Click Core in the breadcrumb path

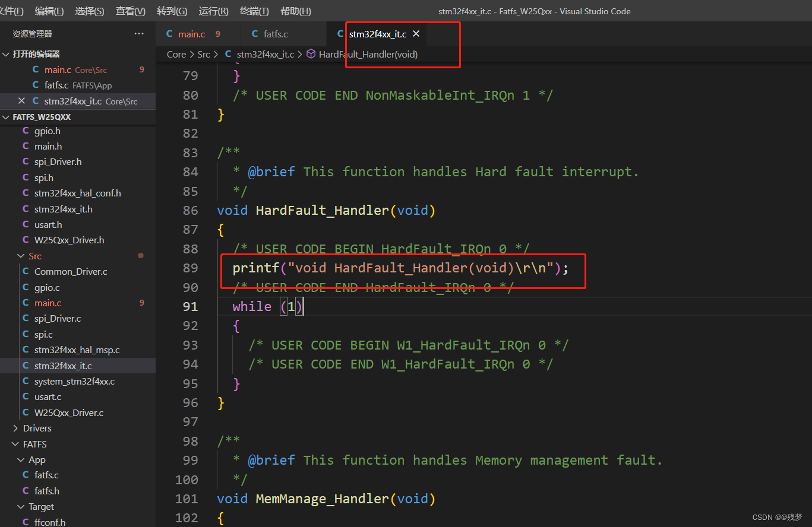[176, 54]
